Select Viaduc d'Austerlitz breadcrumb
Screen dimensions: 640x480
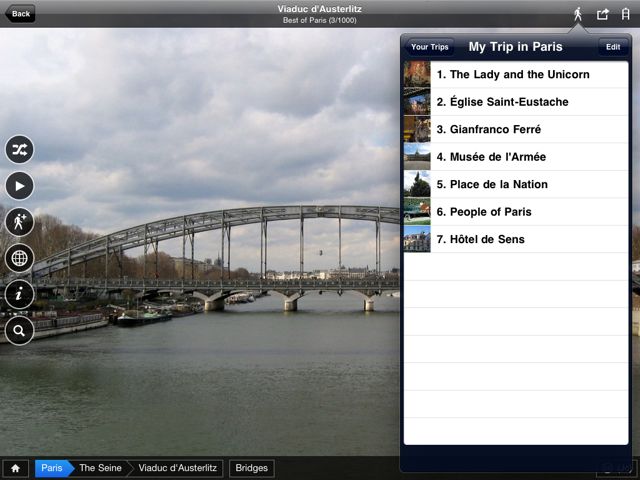tap(177, 468)
